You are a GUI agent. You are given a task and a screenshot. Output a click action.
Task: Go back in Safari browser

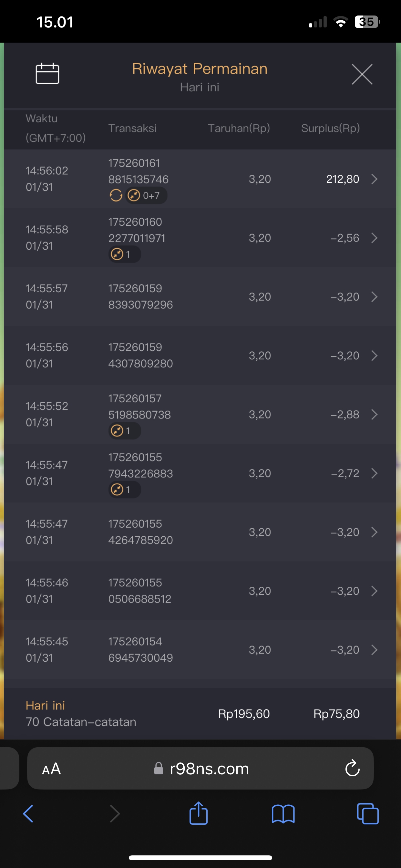click(x=28, y=814)
